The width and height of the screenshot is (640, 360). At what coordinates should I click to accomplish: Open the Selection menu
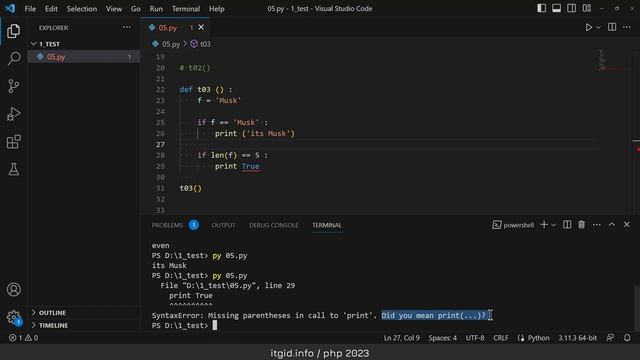tap(82, 9)
